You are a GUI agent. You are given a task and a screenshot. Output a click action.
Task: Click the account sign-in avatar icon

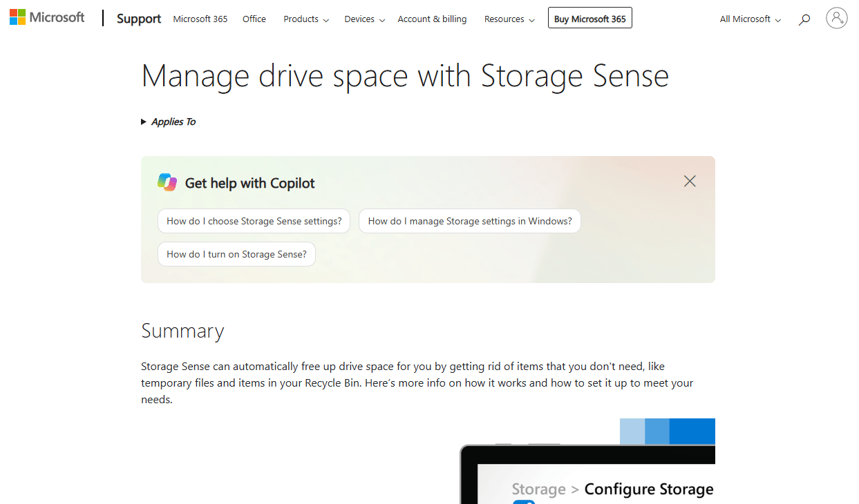pyautogui.click(x=836, y=18)
